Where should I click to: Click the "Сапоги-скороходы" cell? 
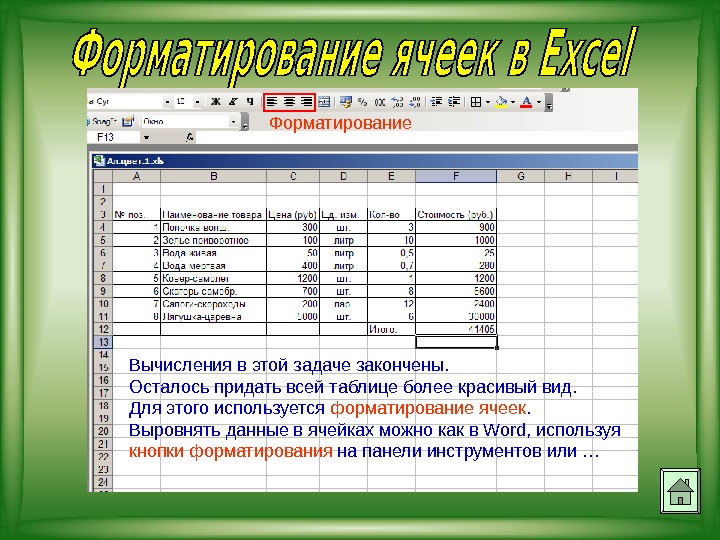pyautogui.click(x=214, y=304)
